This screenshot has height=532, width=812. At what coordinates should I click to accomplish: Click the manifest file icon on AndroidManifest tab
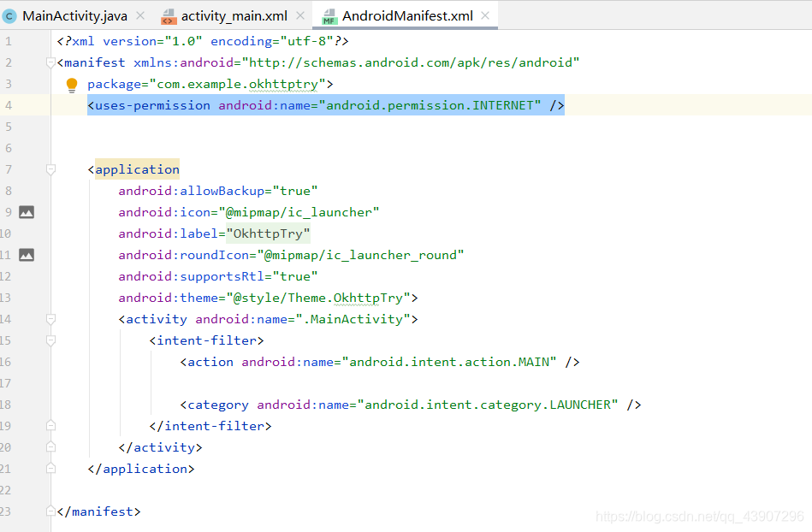click(329, 16)
